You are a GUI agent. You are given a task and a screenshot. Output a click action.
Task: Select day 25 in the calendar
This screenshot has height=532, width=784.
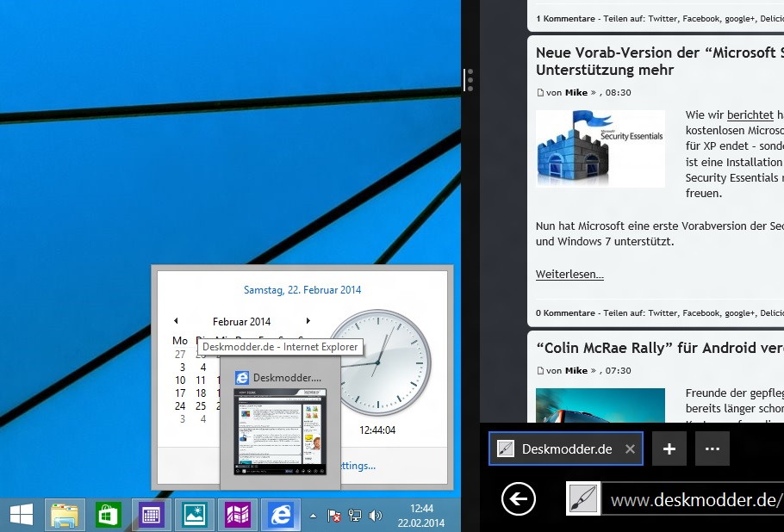[x=201, y=406]
